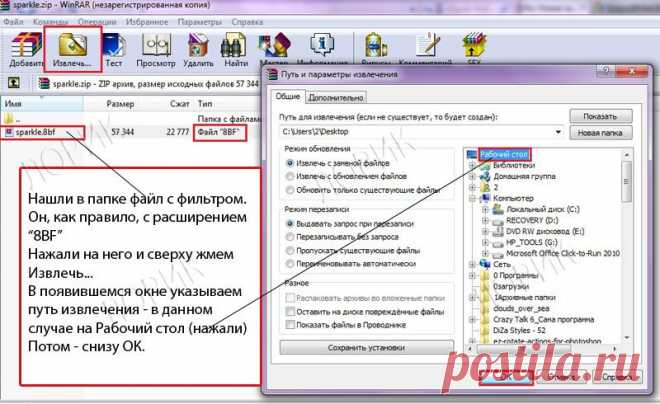Collapse the Компьютер tree node
660x404 pixels.
[472, 198]
